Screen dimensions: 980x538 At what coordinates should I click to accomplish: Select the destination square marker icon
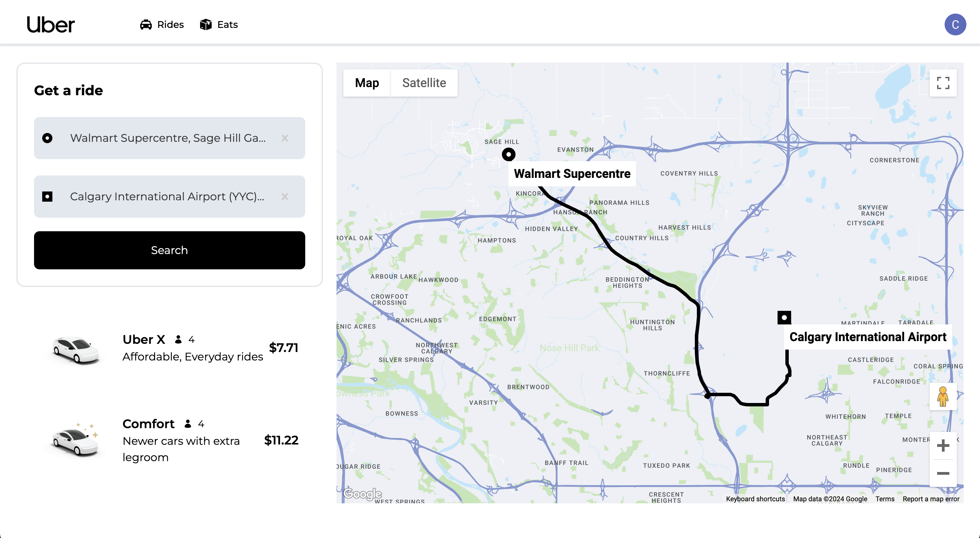click(x=47, y=197)
